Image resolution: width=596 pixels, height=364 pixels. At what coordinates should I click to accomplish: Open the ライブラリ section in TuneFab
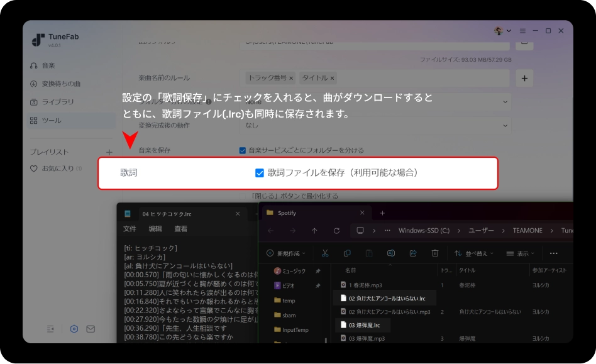click(x=57, y=101)
